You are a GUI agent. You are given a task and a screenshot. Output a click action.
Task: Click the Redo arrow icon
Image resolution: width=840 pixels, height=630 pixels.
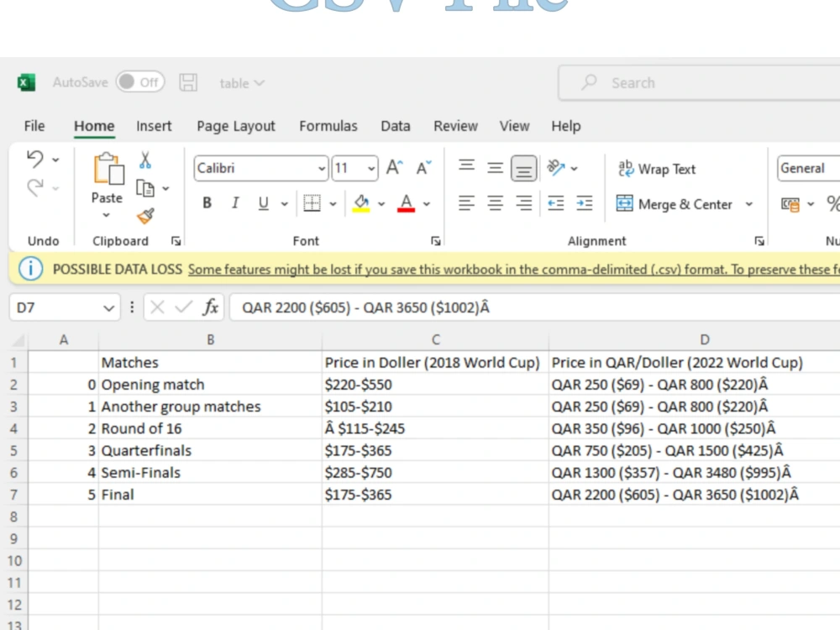click(x=35, y=187)
